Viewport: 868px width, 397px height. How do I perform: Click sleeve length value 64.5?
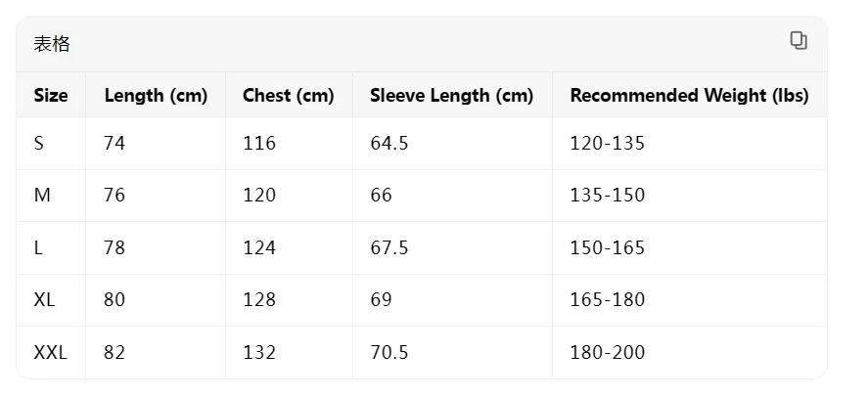[388, 144]
